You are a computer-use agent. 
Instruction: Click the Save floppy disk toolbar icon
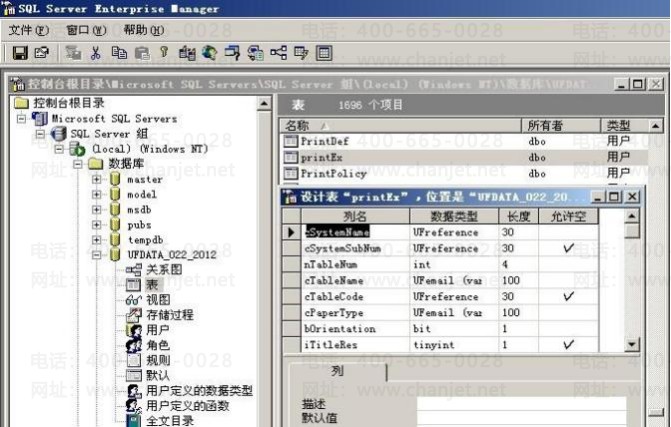click(x=20, y=53)
